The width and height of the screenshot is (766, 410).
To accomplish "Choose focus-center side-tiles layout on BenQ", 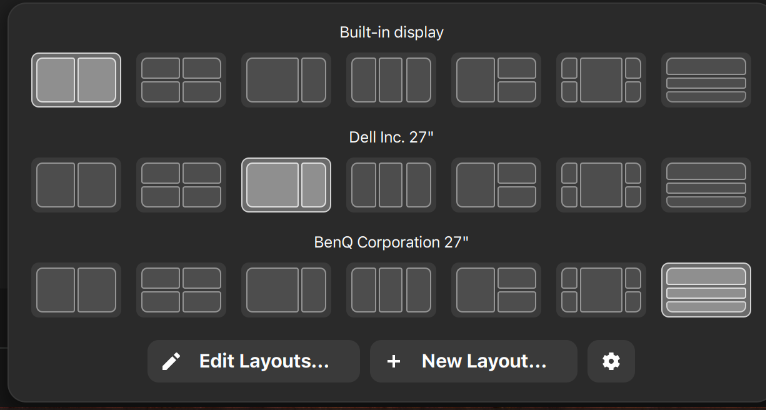I will 601,290.
